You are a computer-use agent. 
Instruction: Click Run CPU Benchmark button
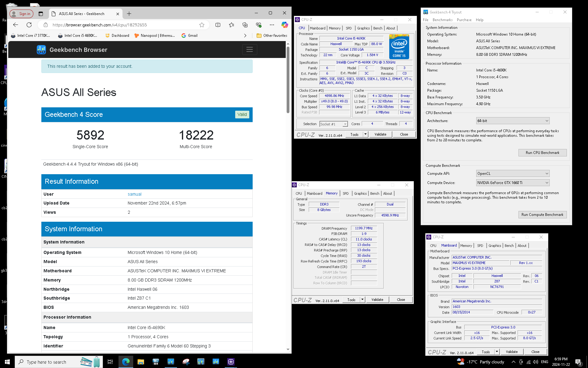[x=542, y=153]
